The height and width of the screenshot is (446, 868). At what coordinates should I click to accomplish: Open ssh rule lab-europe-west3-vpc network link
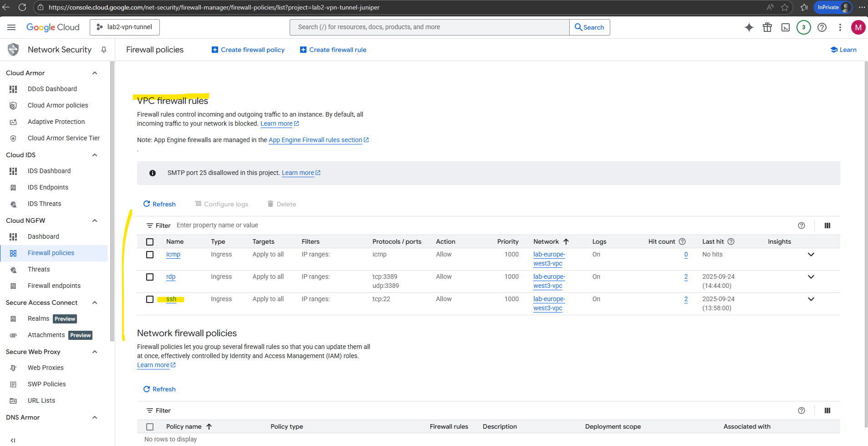[x=549, y=303]
